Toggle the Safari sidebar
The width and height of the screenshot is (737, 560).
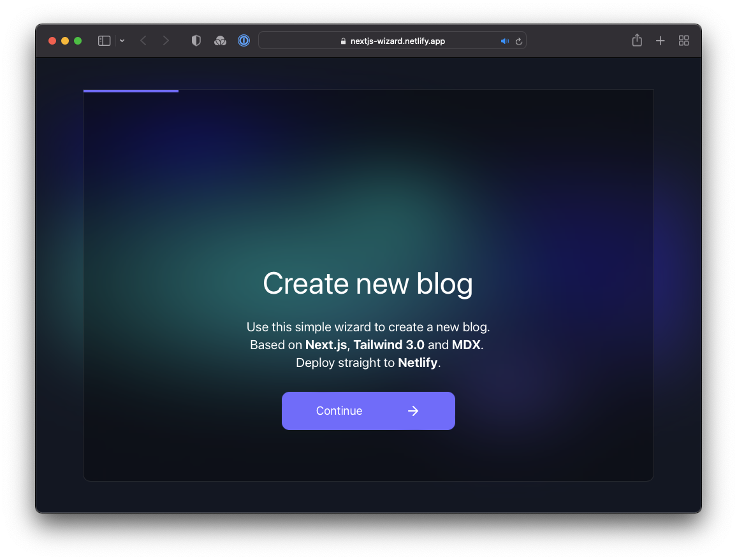point(103,40)
